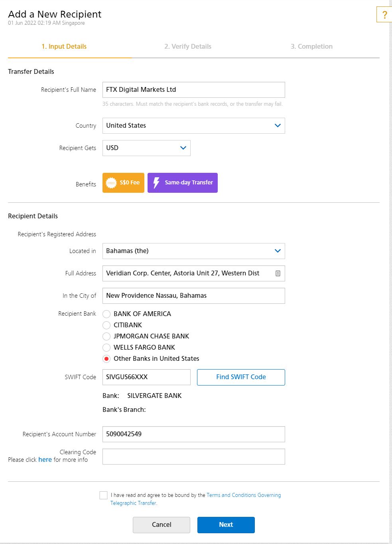Click the address book icon in Full Address
Screen dimensions: 392x544
pyautogui.click(x=278, y=273)
